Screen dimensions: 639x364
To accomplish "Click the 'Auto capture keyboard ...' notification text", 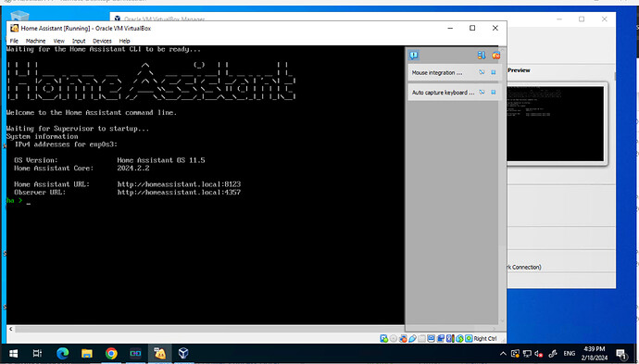I will (443, 93).
